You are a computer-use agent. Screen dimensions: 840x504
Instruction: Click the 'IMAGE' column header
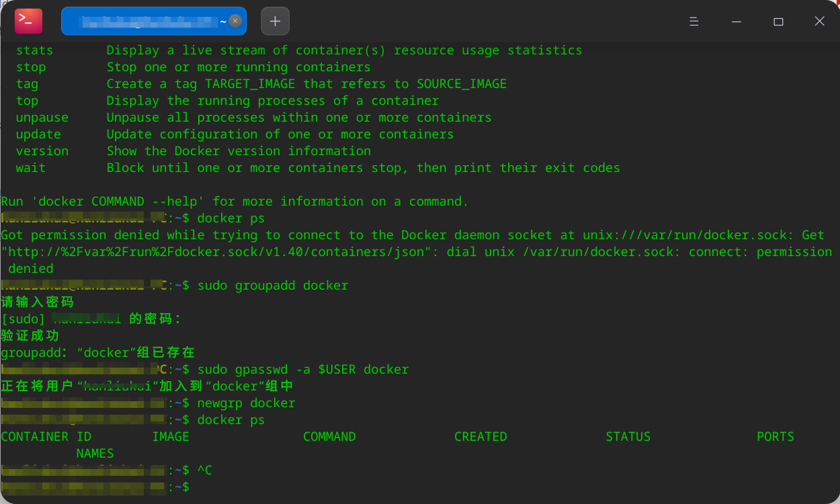171,437
